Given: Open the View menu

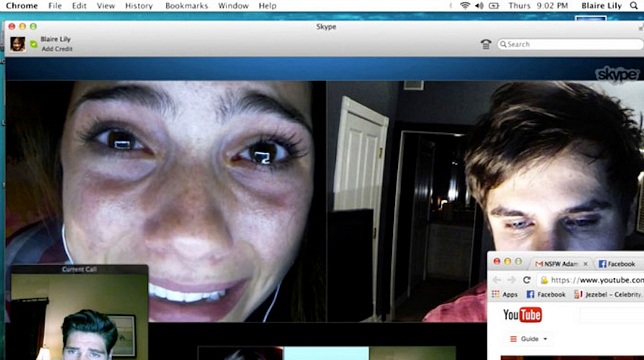Looking at the screenshot, I should (106, 6).
